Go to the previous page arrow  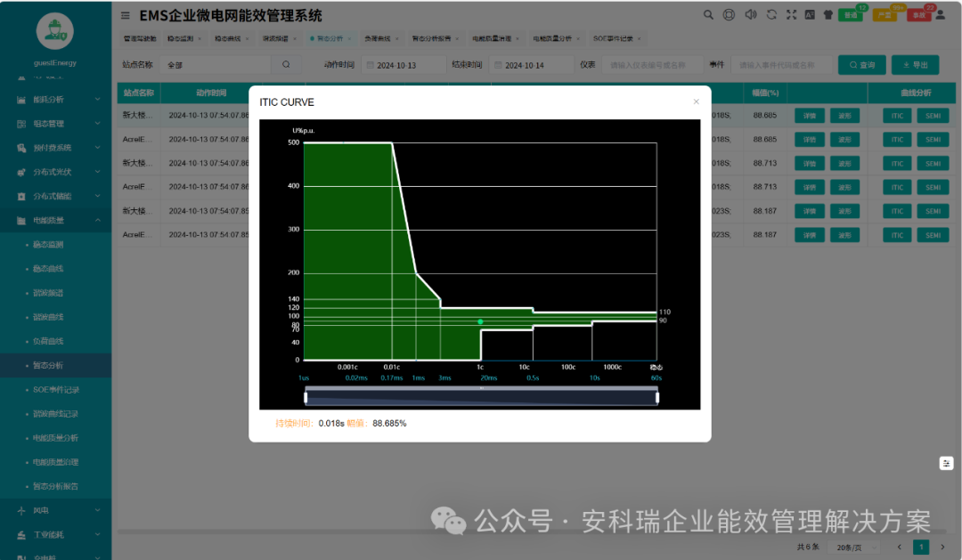(x=900, y=548)
